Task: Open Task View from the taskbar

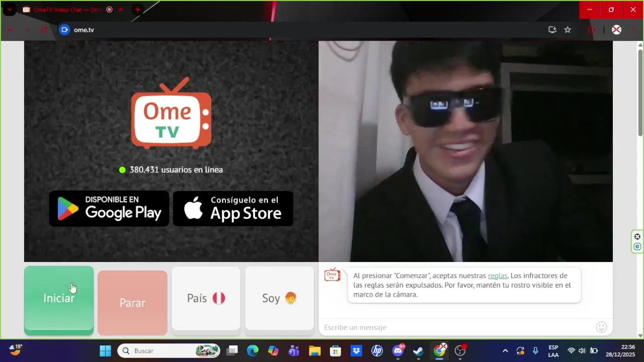Action: pyautogui.click(x=232, y=350)
